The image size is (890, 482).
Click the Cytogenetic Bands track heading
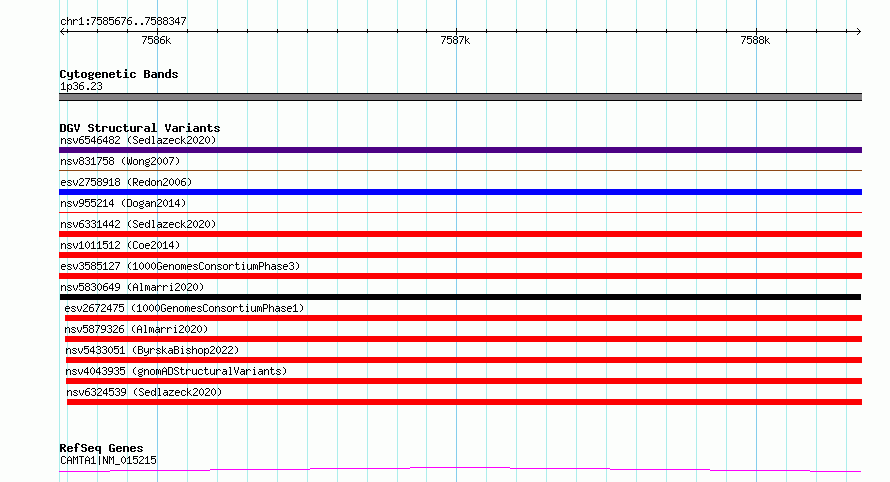point(119,74)
